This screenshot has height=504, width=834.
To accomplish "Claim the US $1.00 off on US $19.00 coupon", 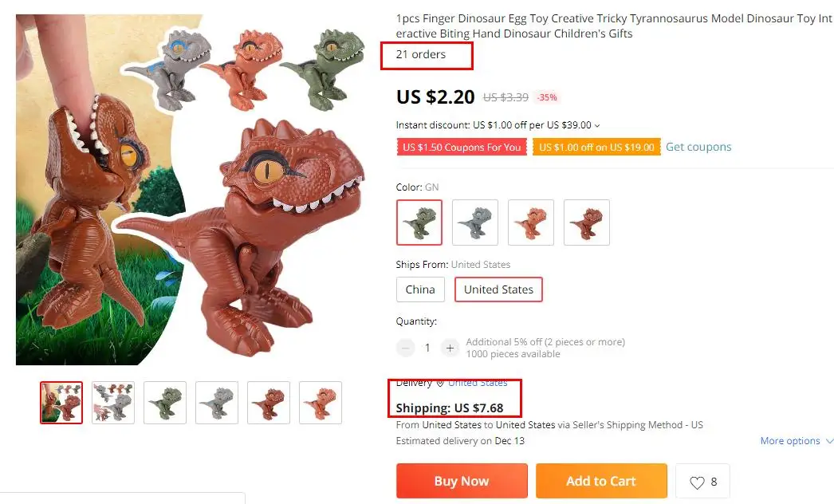I will click(596, 148).
